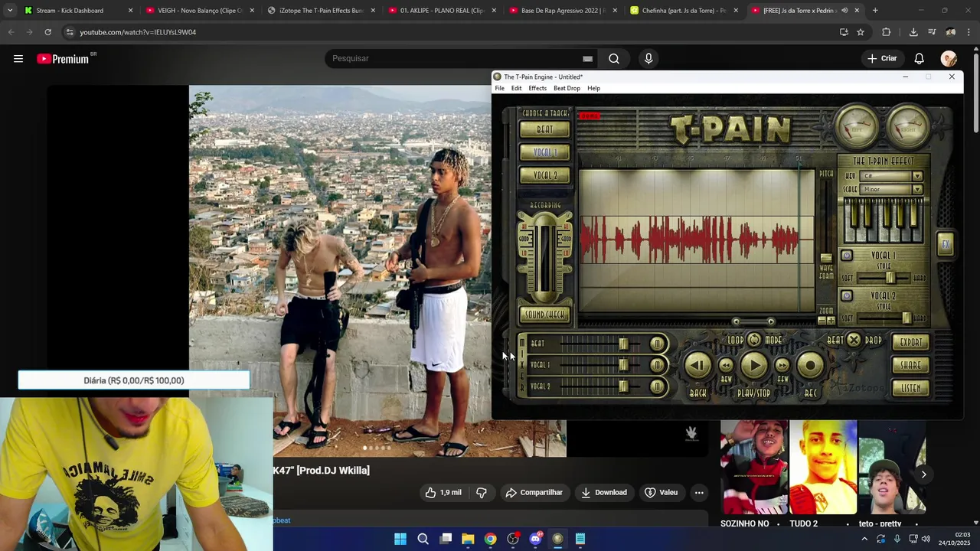
Task: Dislike the video with thumbs down
Action: click(482, 492)
